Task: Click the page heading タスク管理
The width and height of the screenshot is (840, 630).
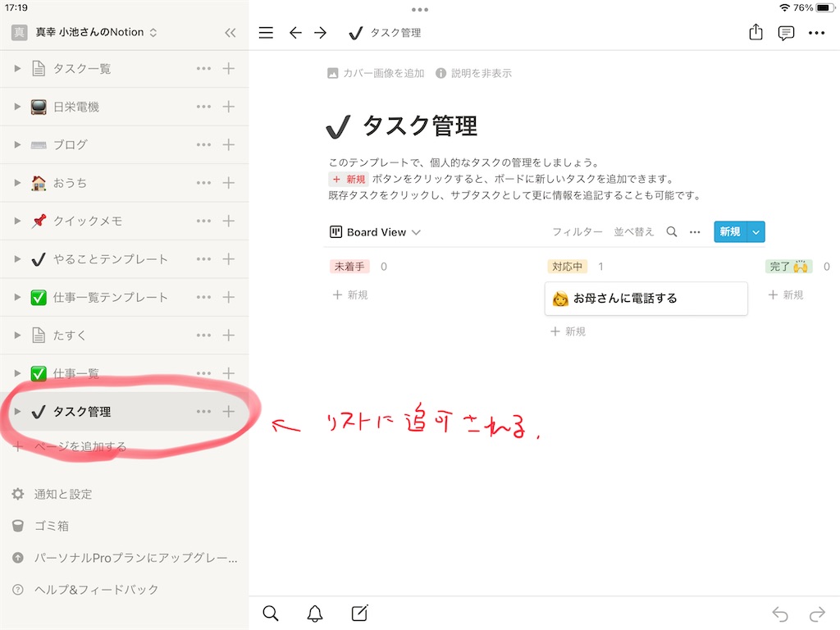Action: (420, 126)
